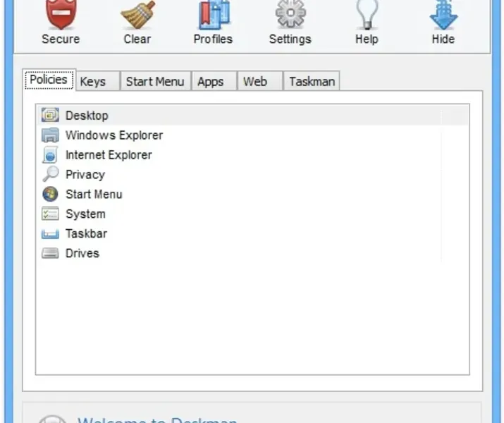The height and width of the screenshot is (423, 504).
Task: Select the Privacy magnifier icon
Action: 51,174
